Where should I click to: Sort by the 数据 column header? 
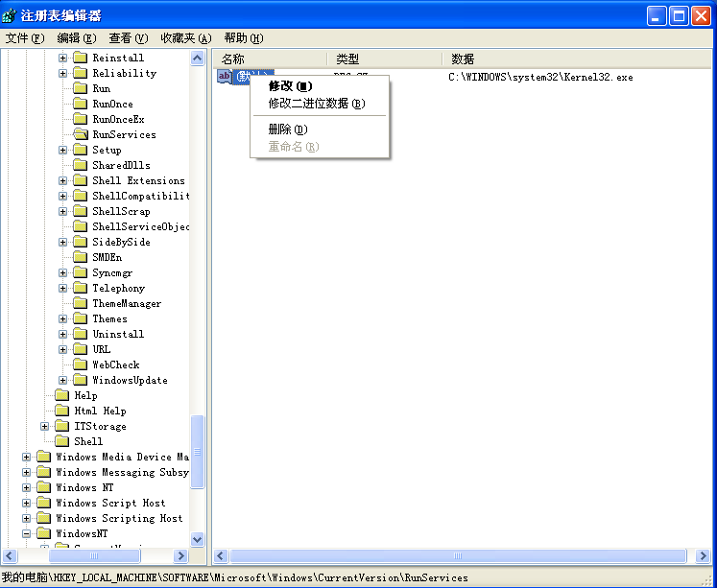577,59
